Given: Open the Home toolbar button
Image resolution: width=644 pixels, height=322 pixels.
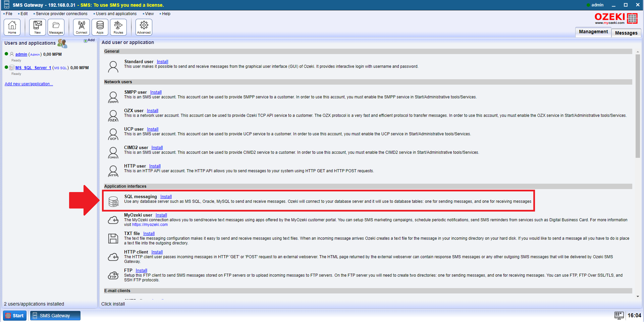Looking at the screenshot, I should (x=12, y=27).
